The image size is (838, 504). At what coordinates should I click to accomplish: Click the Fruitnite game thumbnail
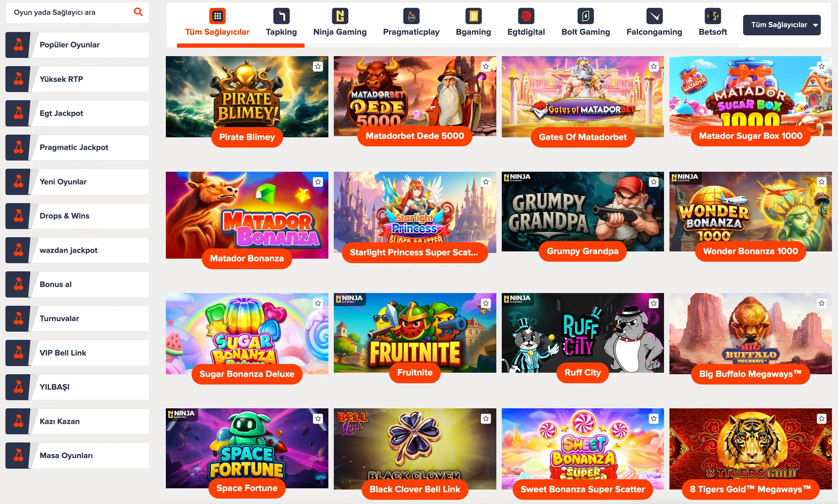pos(415,333)
